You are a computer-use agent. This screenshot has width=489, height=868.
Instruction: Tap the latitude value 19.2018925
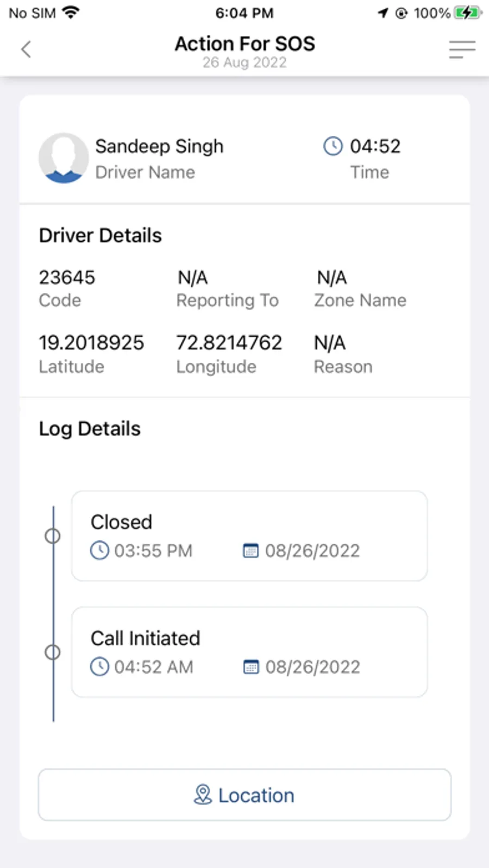click(91, 343)
